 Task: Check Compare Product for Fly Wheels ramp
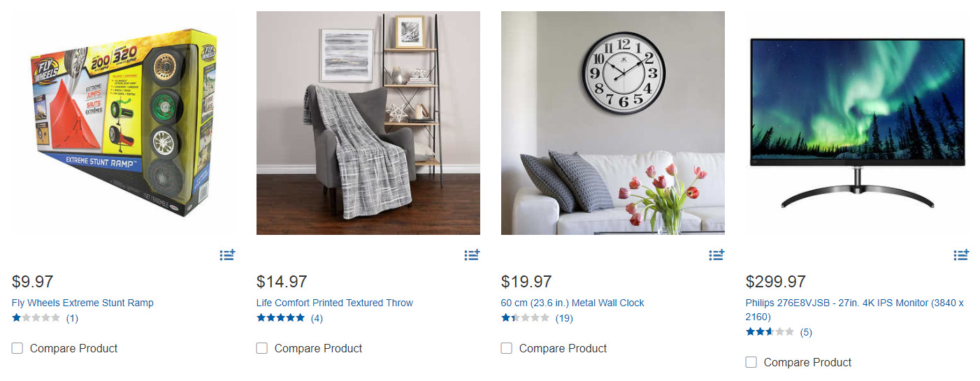point(17,348)
